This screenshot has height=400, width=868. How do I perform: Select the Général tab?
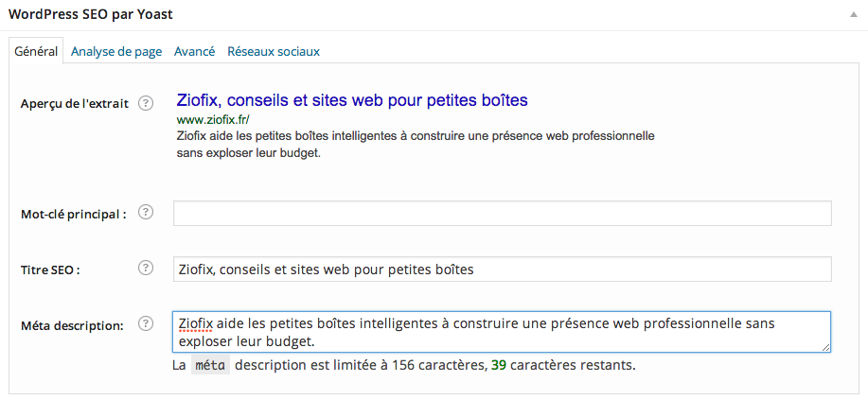(x=36, y=51)
